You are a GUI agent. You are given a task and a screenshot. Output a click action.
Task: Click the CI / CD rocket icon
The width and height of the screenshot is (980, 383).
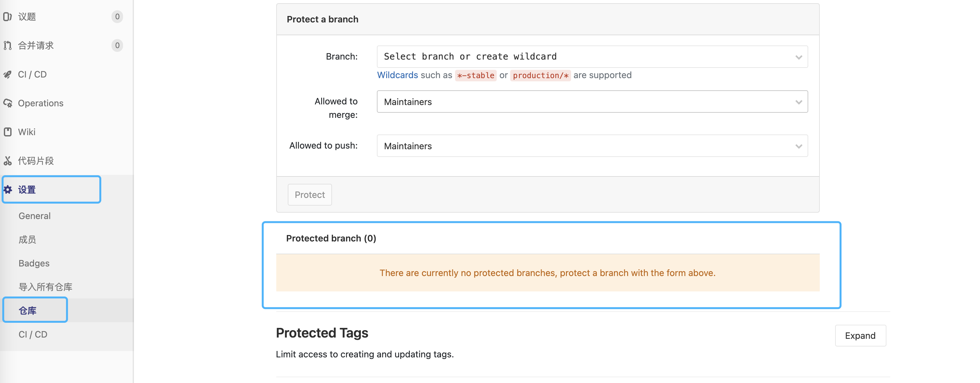click(x=8, y=75)
